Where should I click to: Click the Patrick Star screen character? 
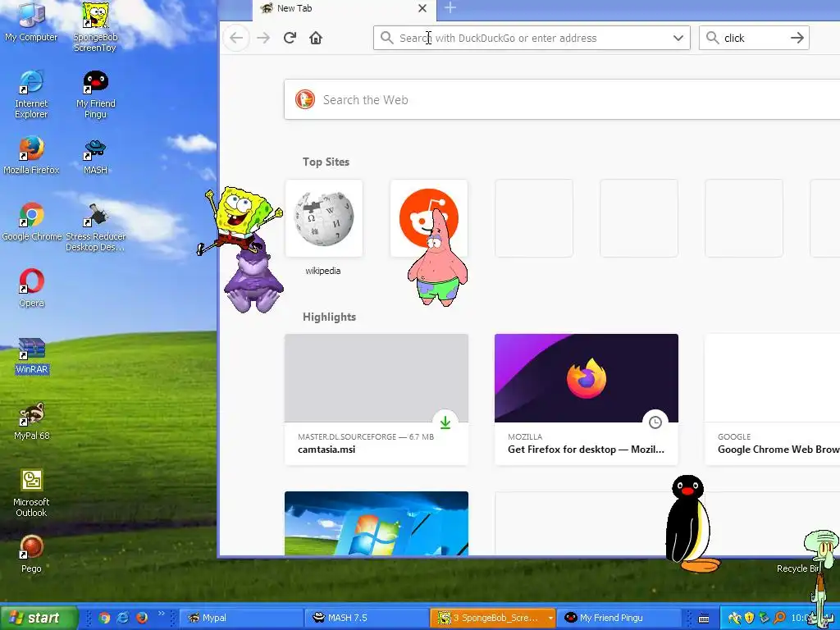pyautogui.click(x=438, y=258)
